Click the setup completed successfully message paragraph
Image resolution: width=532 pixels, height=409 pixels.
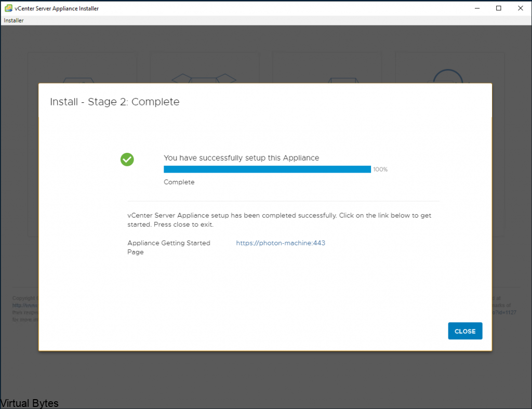coord(279,220)
